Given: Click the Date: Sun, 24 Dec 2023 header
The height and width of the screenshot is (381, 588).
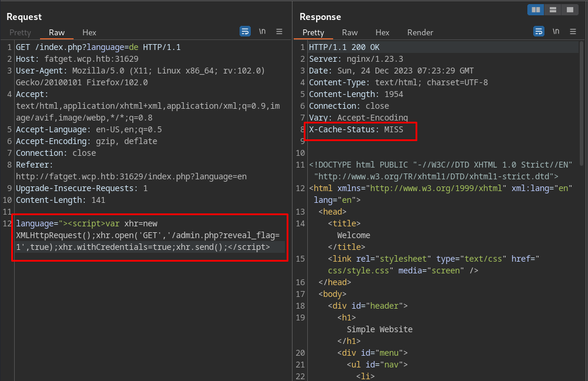Looking at the screenshot, I should click(x=391, y=71).
